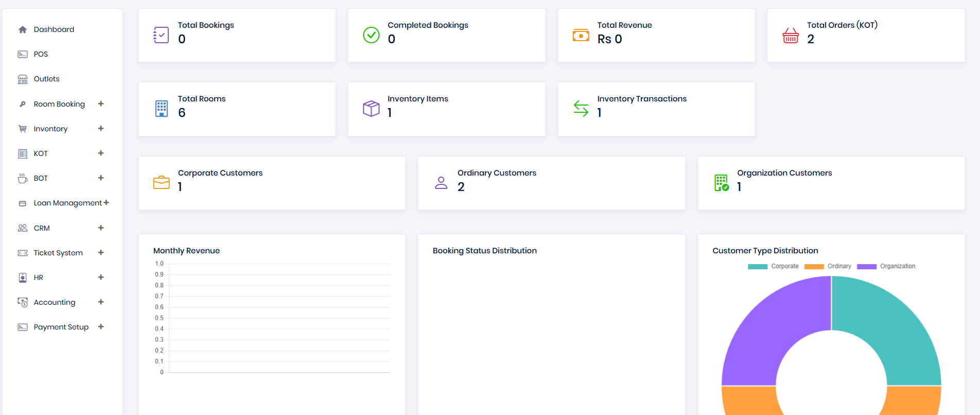Viewport: 980px width, 415px height.
Task: Select Inventory label in the sidebar
Action: 50,129
